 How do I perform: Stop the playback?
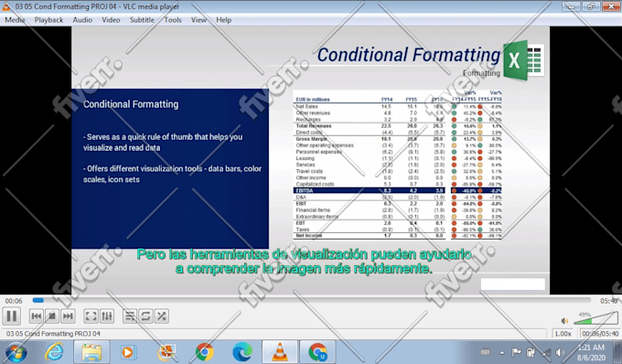[x=52, y=316]
